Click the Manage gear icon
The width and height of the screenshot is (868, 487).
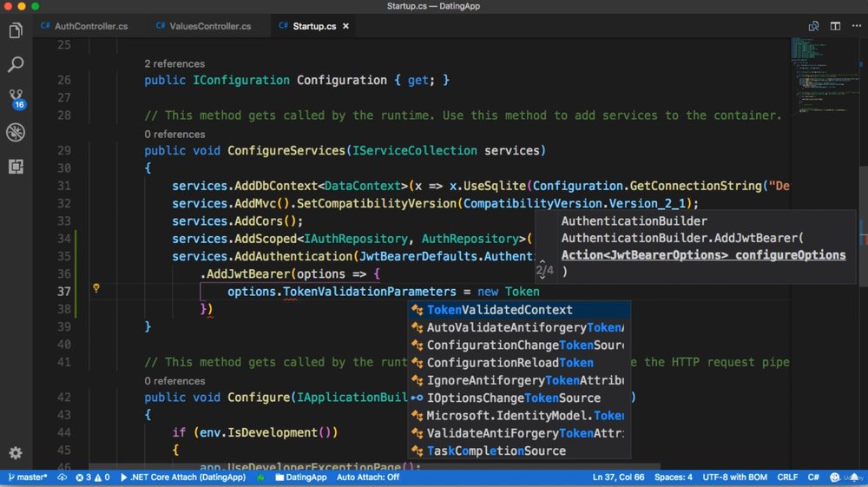tap(16, 452)
